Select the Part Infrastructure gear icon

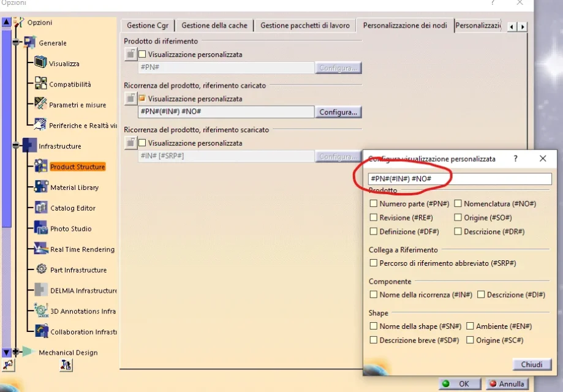[41, 269]
